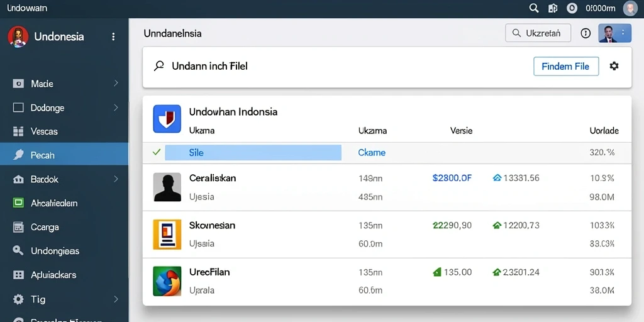Viewport: 644px width, 322px height.
Task: Open Tig settings gear in sidebar
Action: tap(18, 299)
